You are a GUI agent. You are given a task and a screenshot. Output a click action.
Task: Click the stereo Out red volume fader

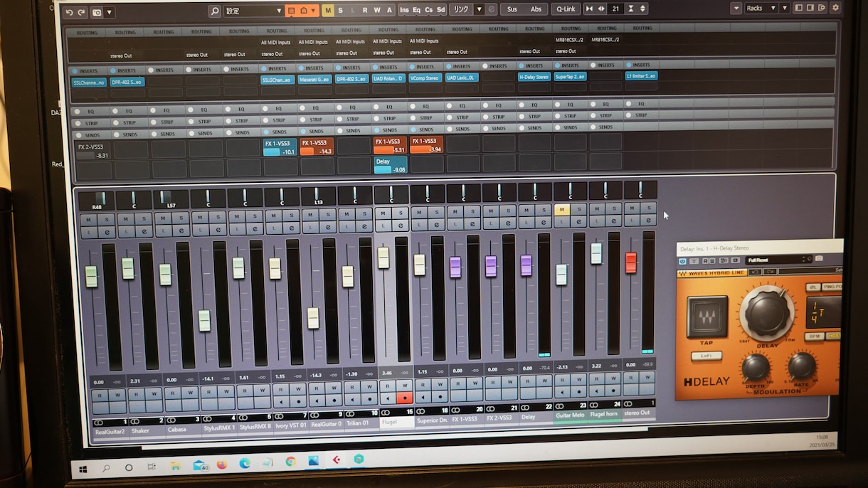tap(630, 262)
